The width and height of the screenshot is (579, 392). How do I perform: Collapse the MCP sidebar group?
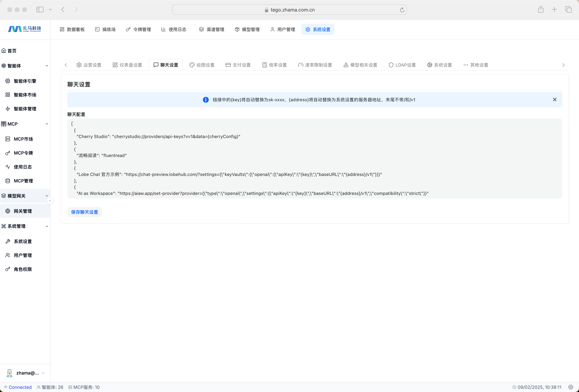[47, 124]
